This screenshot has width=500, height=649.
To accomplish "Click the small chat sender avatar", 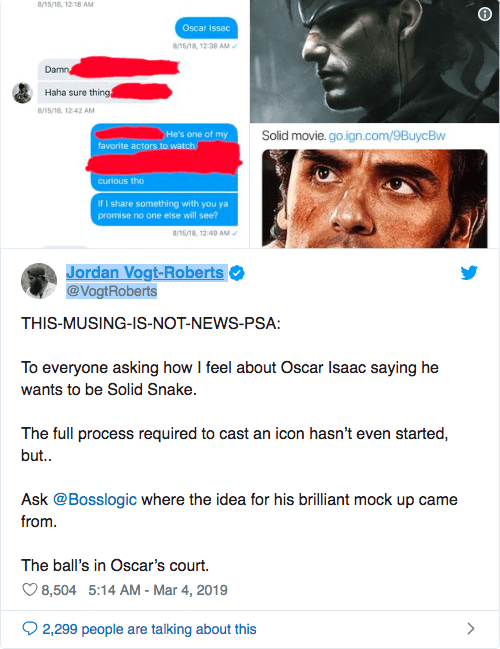I will click(x=22, y=93).
